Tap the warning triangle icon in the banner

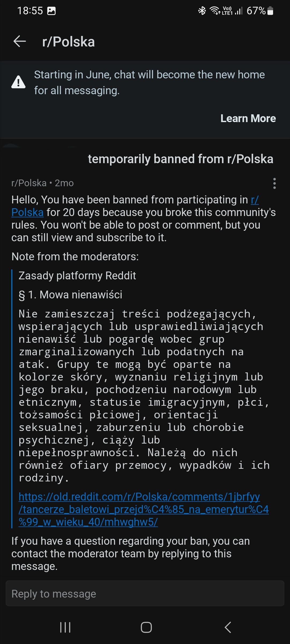pyautogui.click(x=18, y=82)
